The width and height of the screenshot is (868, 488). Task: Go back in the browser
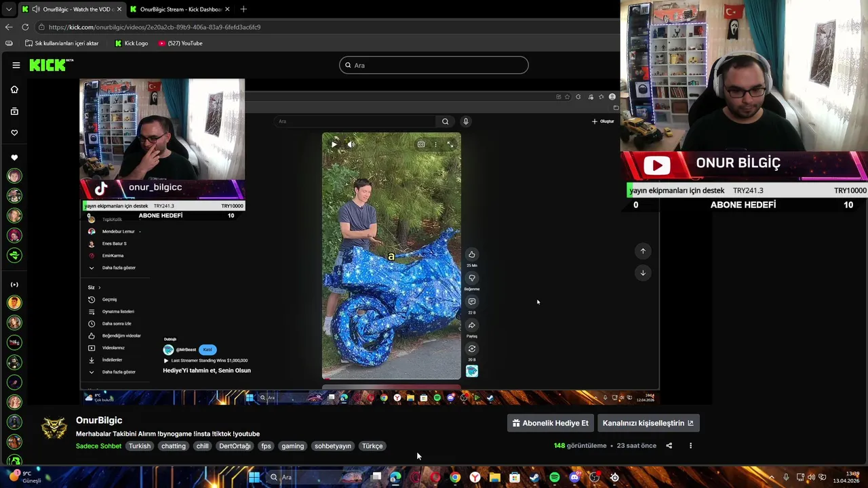8,27
